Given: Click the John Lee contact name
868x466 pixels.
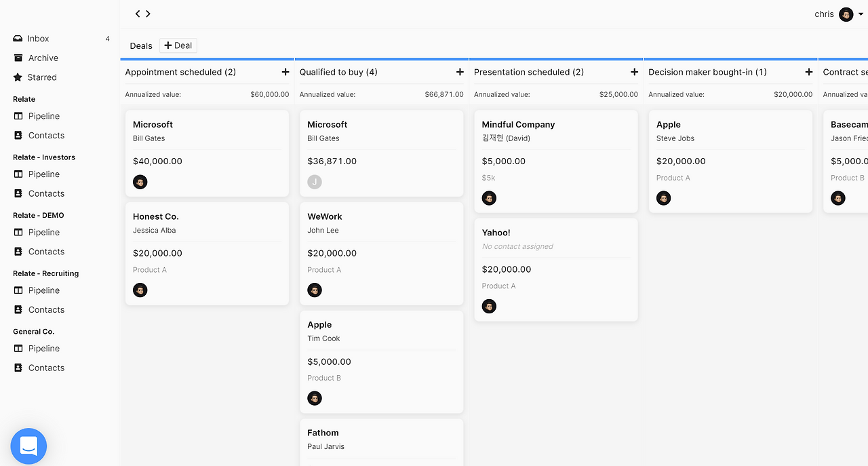Looking at the screenshot, I should tap(323, 231).
